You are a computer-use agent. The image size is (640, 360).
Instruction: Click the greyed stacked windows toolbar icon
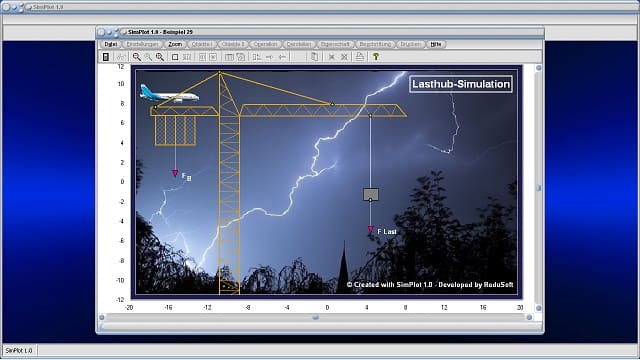241,57
